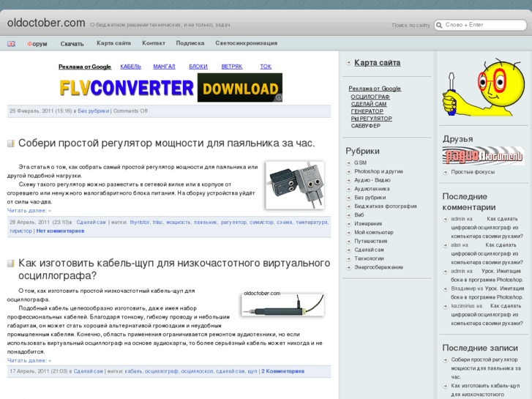Open the 'GSM' category

(360, 163)
